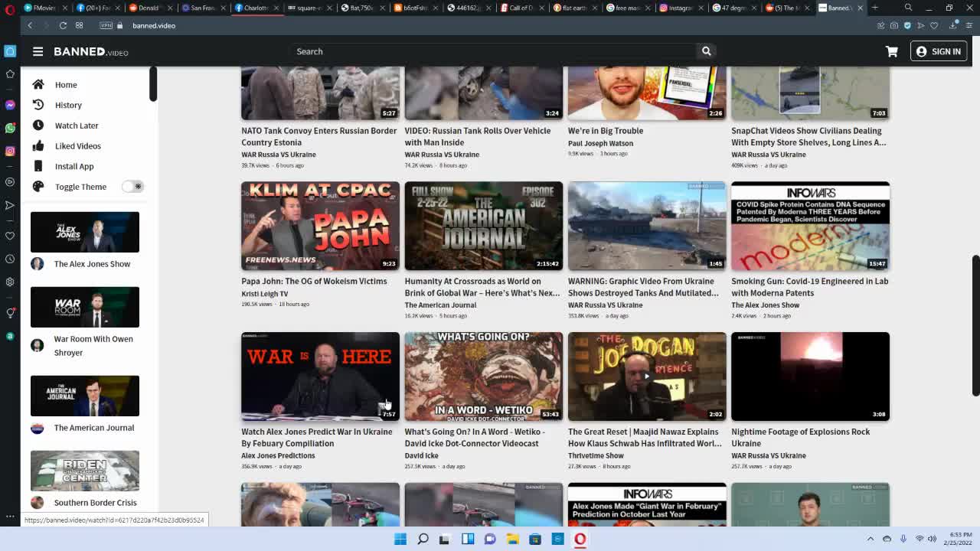Open Windows Start menu

400,539
